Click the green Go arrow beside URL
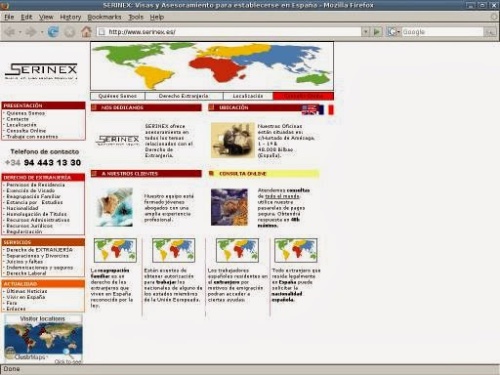Viewport: 500px width, 375px height. [377, 32]
